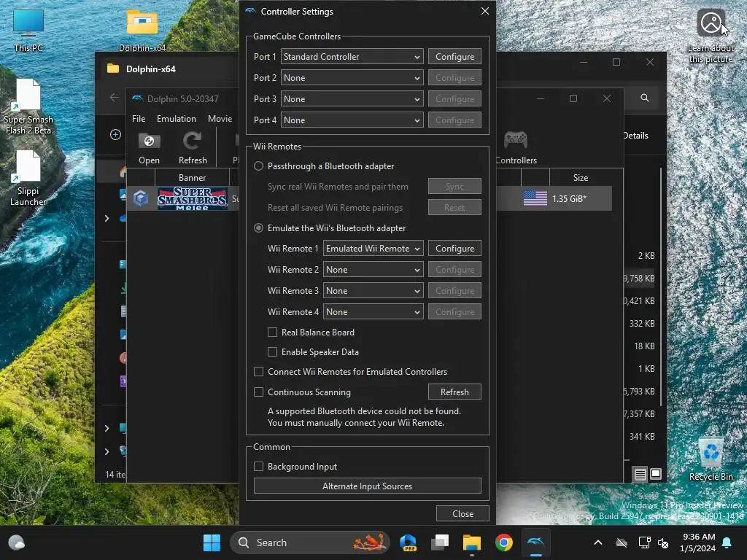
Task: Open the This PC desktop icon
Action: point(28,31)
